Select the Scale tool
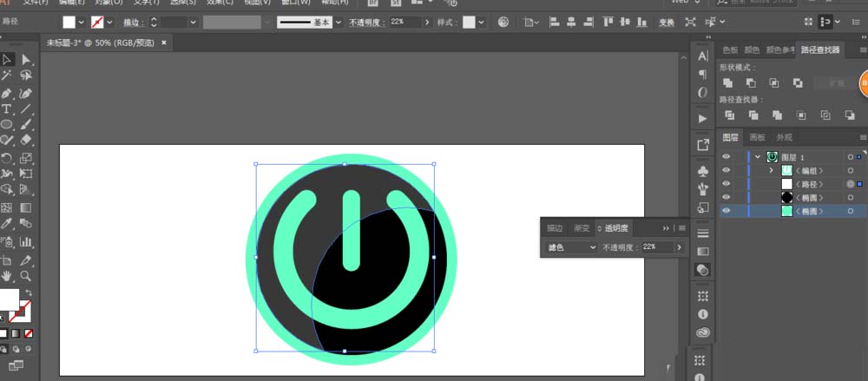The width and height of the screenshot is (868, 381). point(25,158)
